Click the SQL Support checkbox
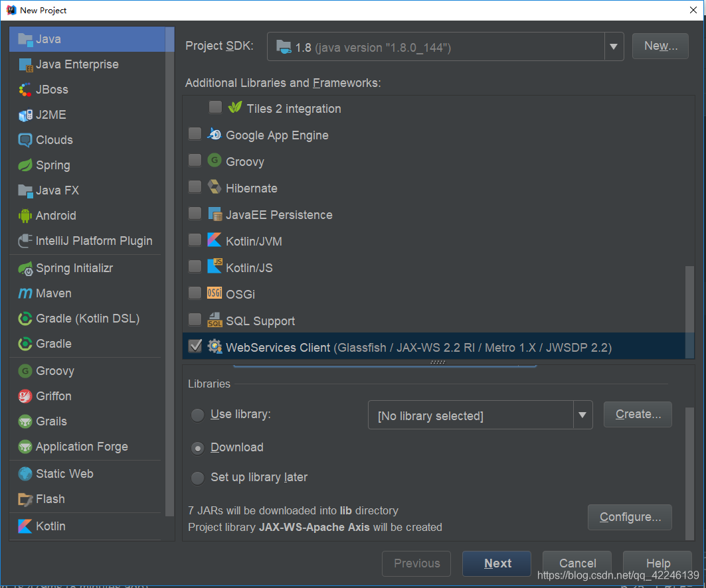 click(195, 319)
